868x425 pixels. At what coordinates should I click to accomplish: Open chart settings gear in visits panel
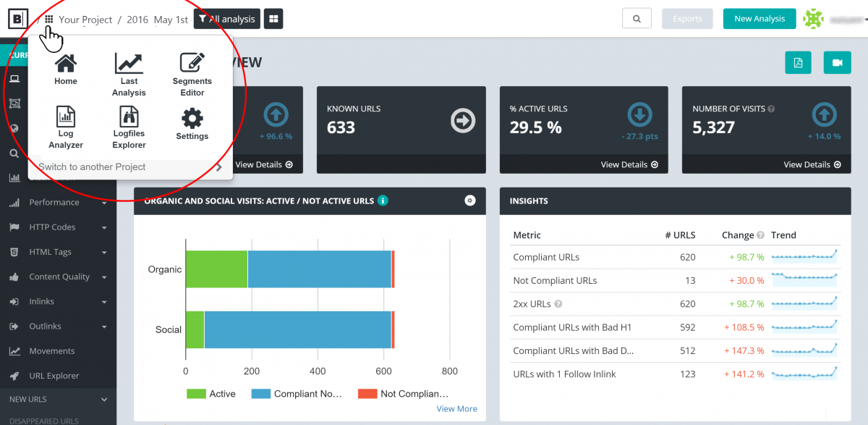tap(470, 201)
